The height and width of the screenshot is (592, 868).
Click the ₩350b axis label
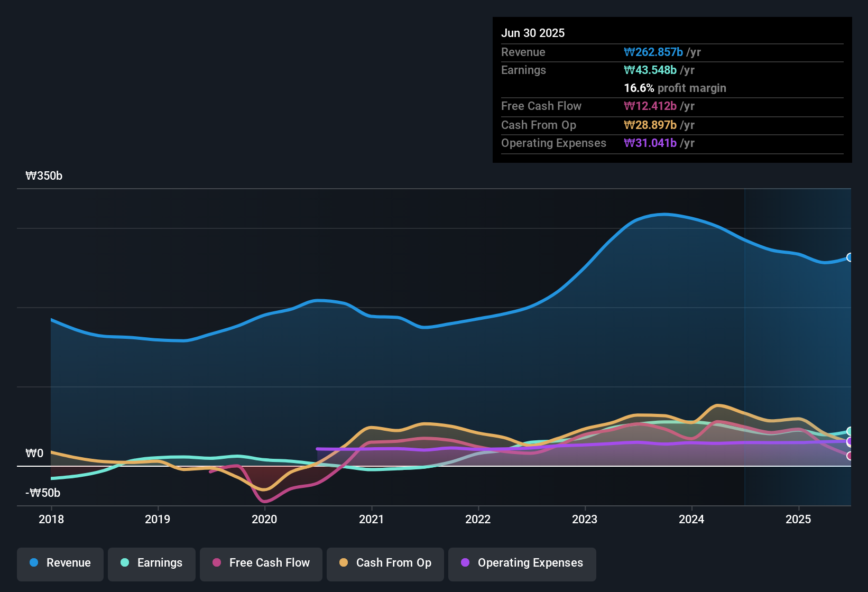click(44, 175)
